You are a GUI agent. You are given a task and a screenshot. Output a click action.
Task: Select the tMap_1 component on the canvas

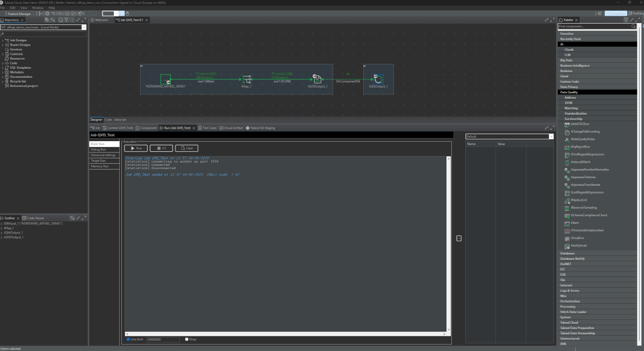(246, 79)
